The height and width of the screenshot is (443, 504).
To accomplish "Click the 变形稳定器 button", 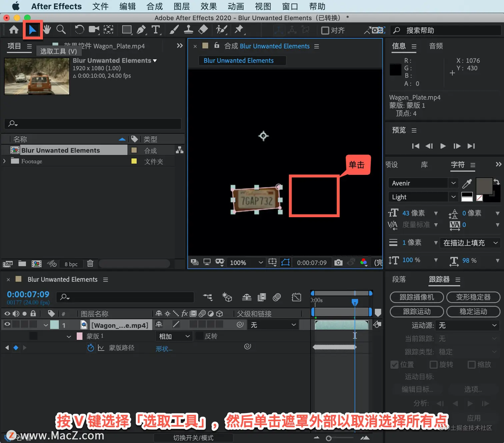I will pyautogui.click(x=473, y=297).
